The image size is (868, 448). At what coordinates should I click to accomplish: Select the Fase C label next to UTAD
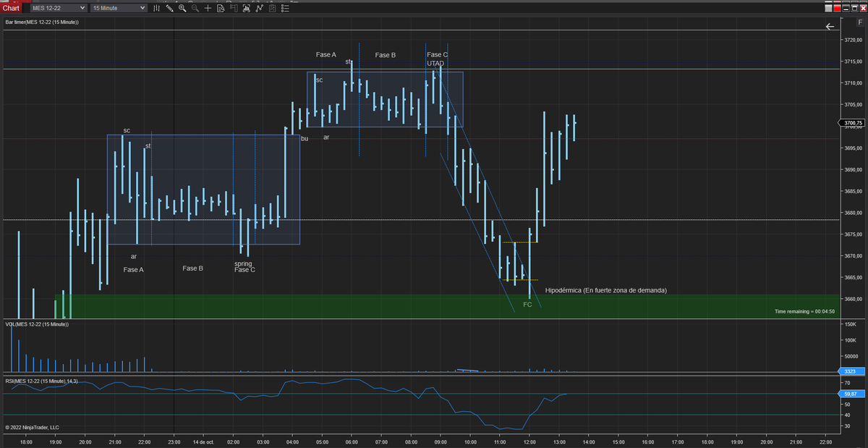(437, 55)
